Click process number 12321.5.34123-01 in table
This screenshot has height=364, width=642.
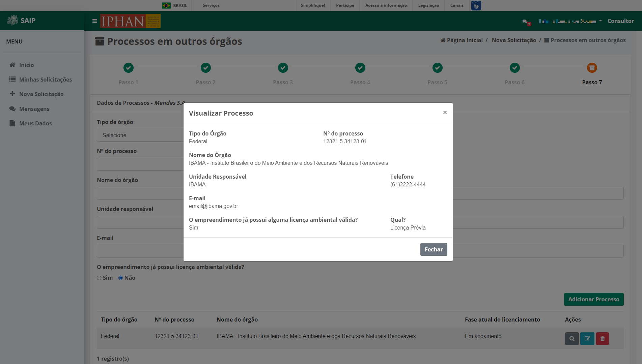click(x=176, y=336)
